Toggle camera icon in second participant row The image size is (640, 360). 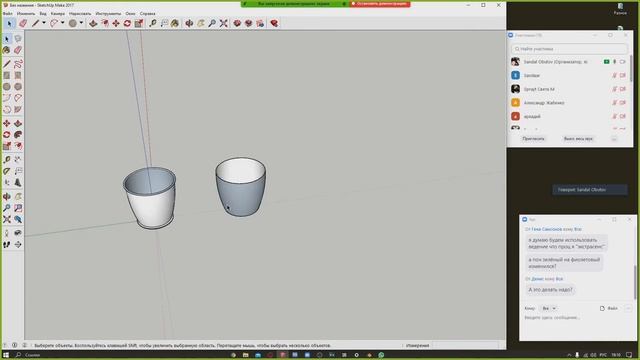click(x=622, y=76)
